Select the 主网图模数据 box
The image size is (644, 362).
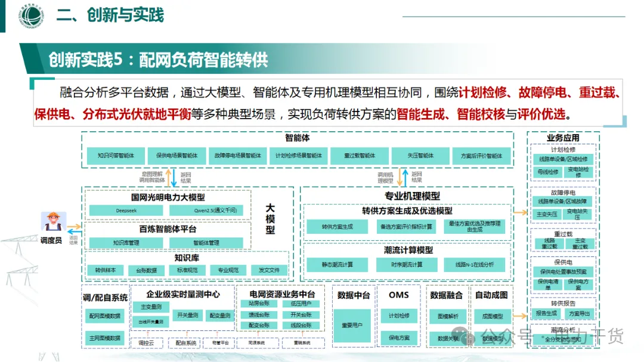coord(105,338)
